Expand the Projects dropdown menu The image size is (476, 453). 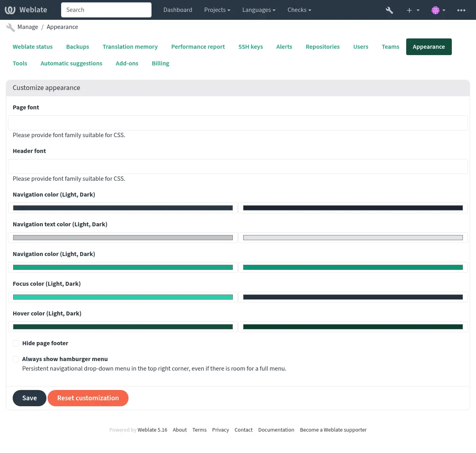(x=217, y=10)
